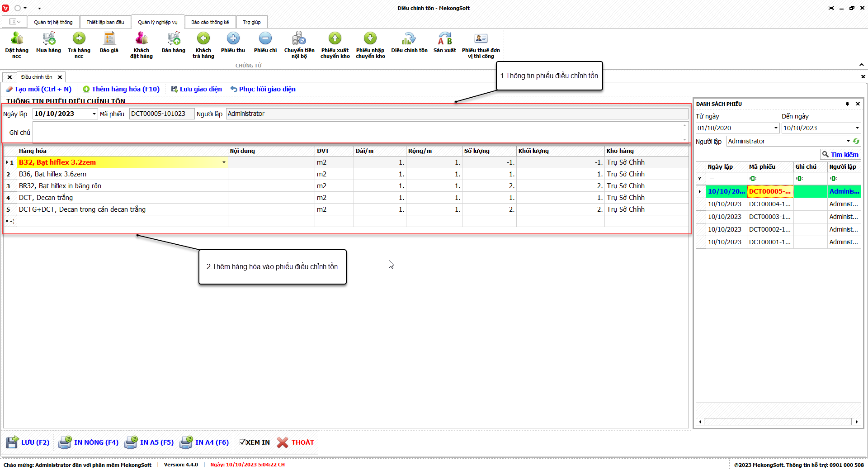The width and height of the screenshot is (868, 470).
Task: Pin the Danh sách phiếu panel
Action: pyautogui.click(x=848, y=104)
